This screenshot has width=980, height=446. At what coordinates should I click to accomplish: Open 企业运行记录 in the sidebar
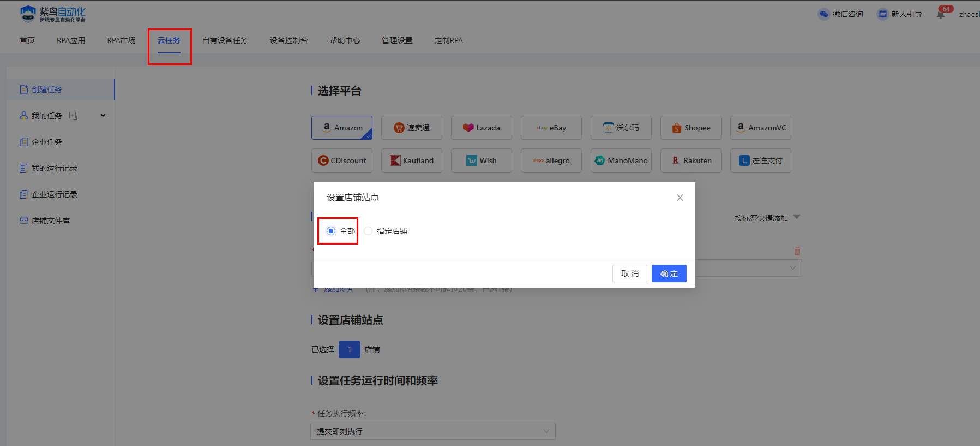pos(61,194)
